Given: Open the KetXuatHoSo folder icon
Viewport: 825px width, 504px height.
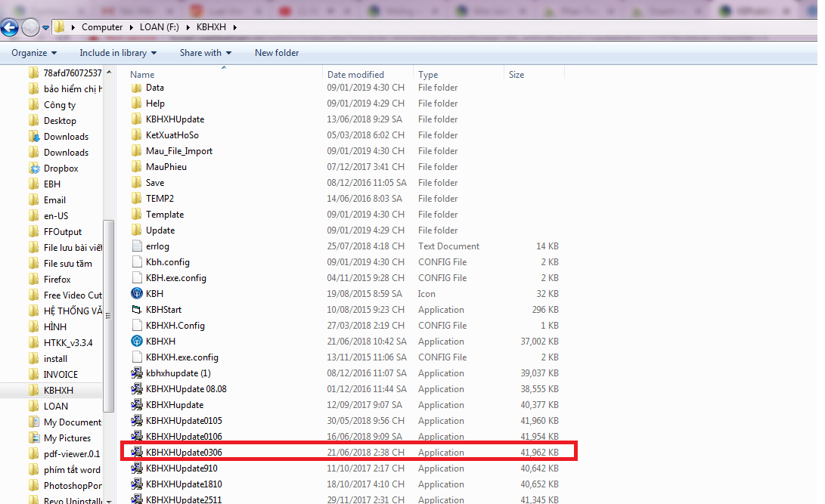Looking at the screenshot, I should click(137, 135).
